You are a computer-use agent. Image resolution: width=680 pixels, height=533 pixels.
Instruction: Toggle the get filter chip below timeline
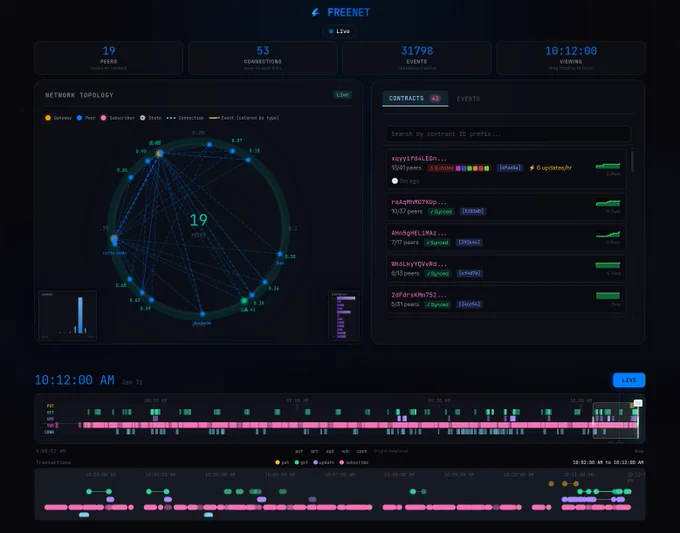tap(314, 451)
